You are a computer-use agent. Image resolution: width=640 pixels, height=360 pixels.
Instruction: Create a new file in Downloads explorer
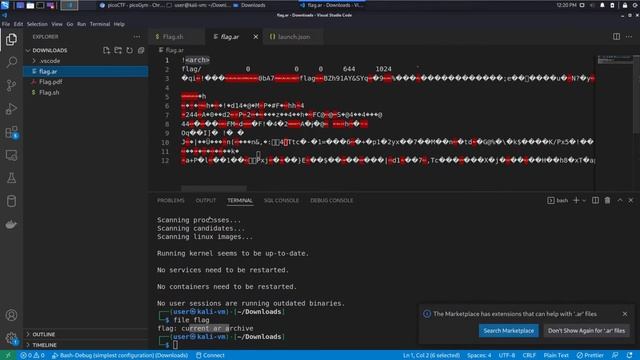(x=107, y=50)
